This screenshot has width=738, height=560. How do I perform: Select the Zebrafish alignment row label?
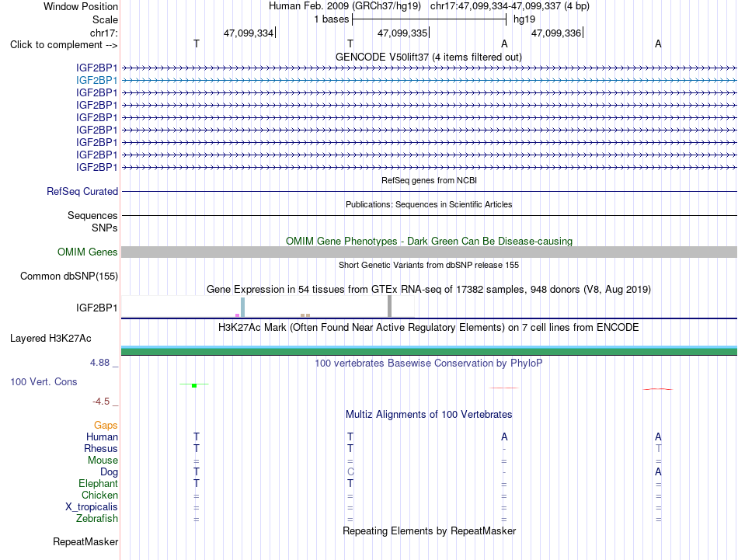pyautogui.click(x=97, y=519)
